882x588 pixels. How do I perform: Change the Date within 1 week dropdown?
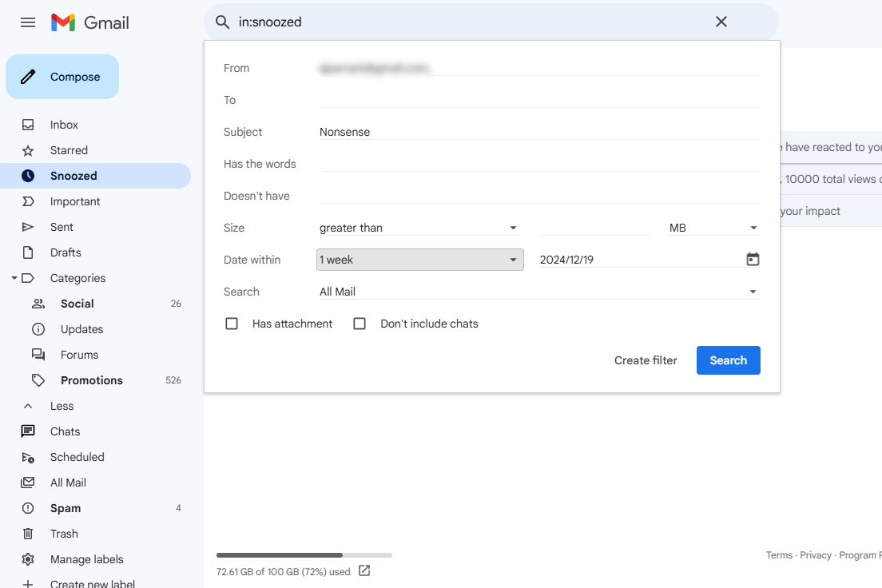click(419, 259)
